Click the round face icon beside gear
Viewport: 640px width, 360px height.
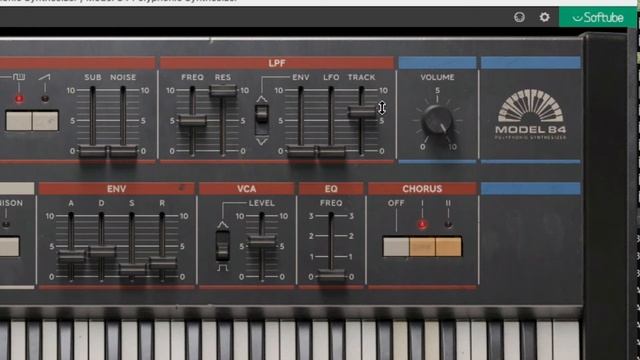(519, 17)
